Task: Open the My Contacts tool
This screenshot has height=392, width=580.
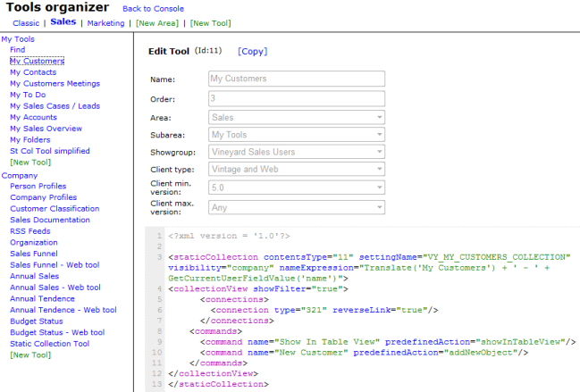Action: 33,72
